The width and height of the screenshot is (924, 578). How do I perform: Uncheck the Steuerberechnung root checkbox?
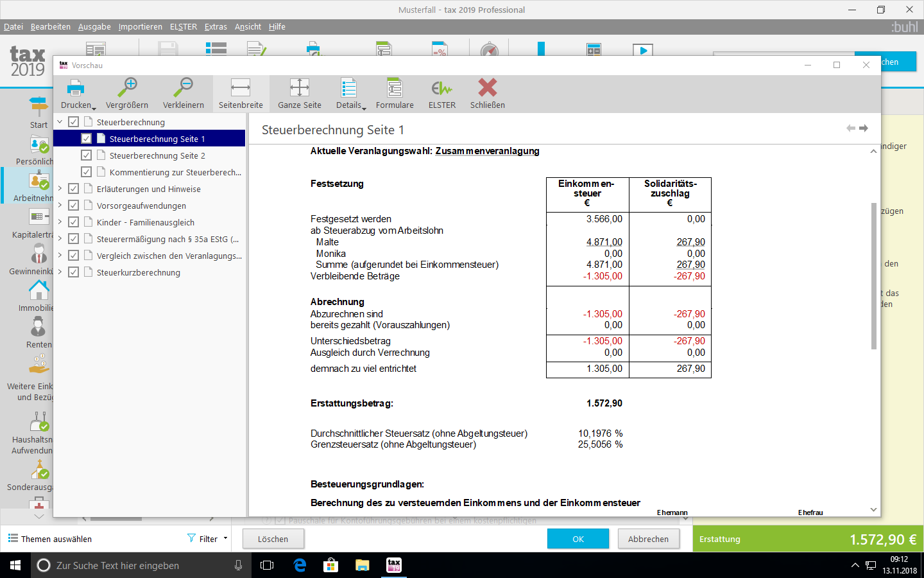click(74, 122)
